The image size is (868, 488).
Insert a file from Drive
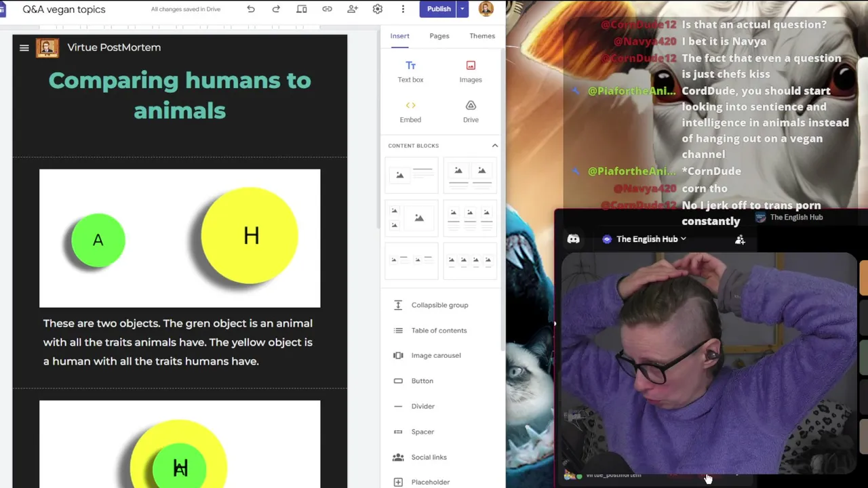point(471,111)
